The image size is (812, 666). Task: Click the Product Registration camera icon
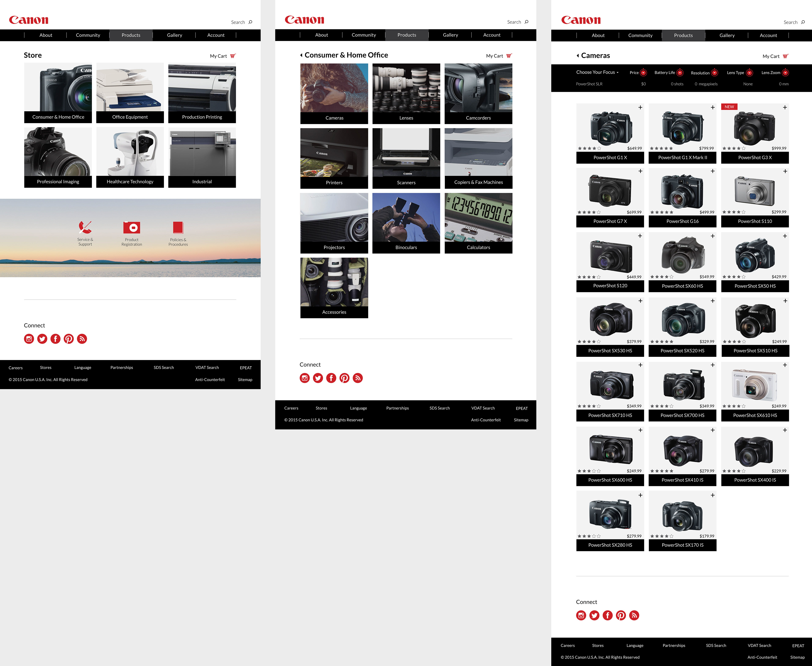click(x=132, y=228)
